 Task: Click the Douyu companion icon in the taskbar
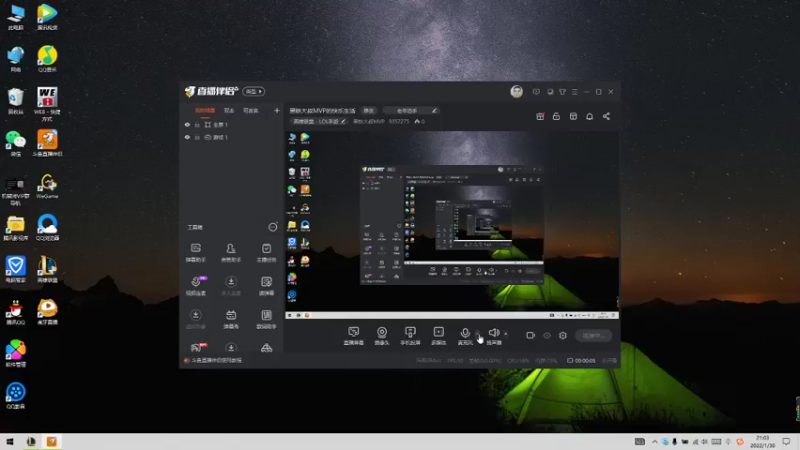(52, 442)
